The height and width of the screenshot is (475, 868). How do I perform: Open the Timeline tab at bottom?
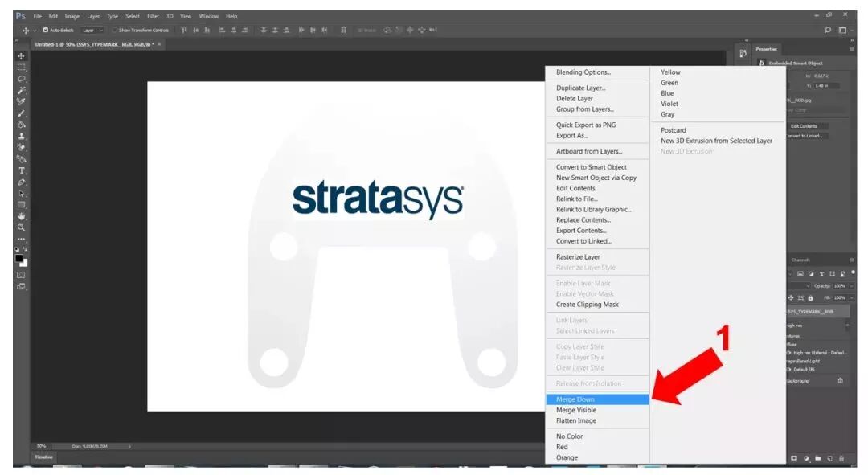(43, 457)
